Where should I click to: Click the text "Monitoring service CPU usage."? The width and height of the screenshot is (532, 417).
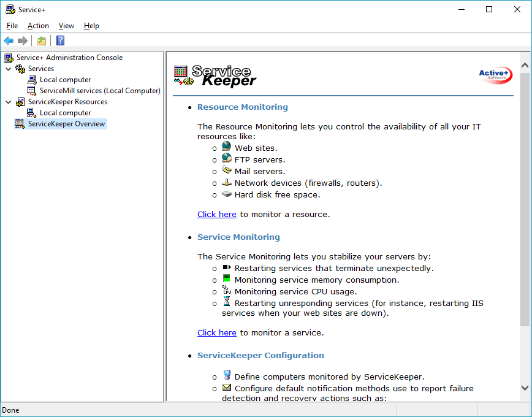click(x=295, y=292)
